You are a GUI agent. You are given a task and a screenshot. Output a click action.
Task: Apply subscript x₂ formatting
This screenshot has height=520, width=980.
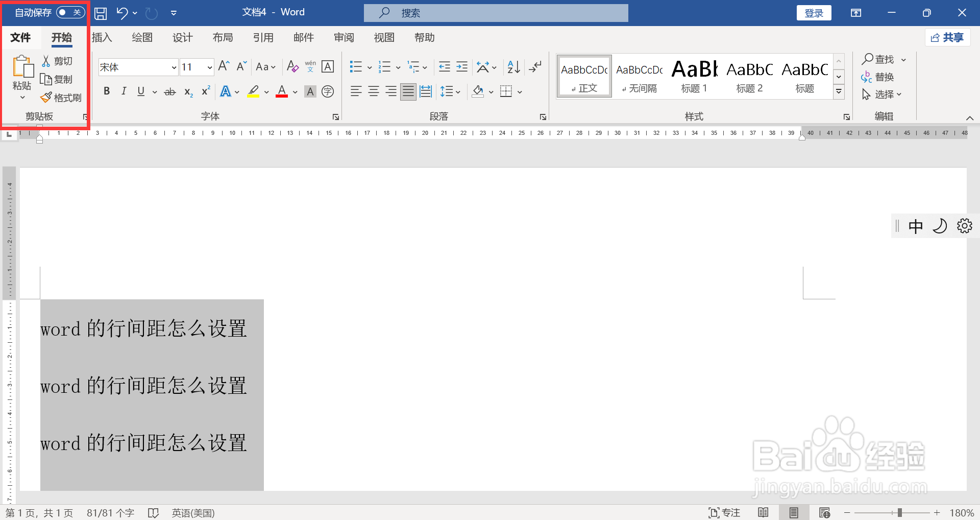click(188, 92)
